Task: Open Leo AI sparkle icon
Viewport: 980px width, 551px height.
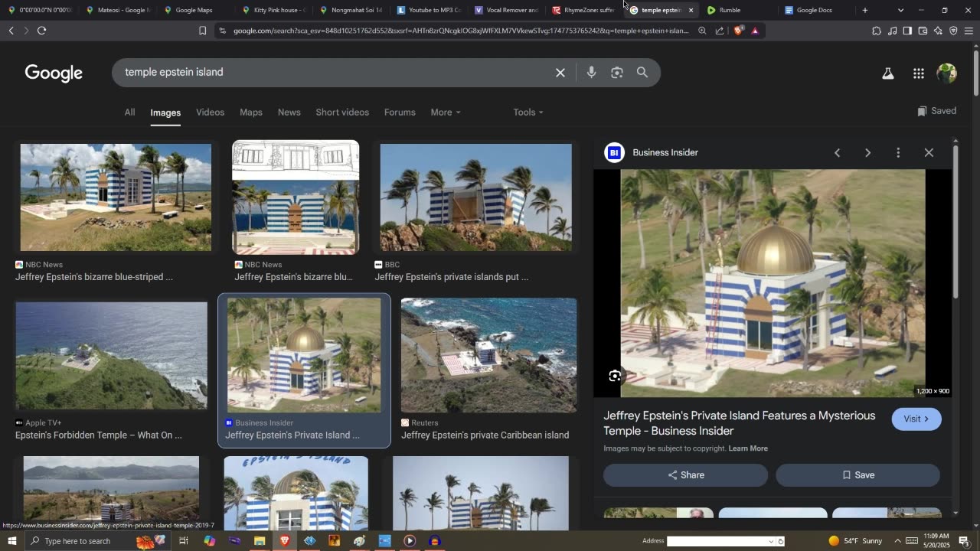Action: [x=938, y=31]
